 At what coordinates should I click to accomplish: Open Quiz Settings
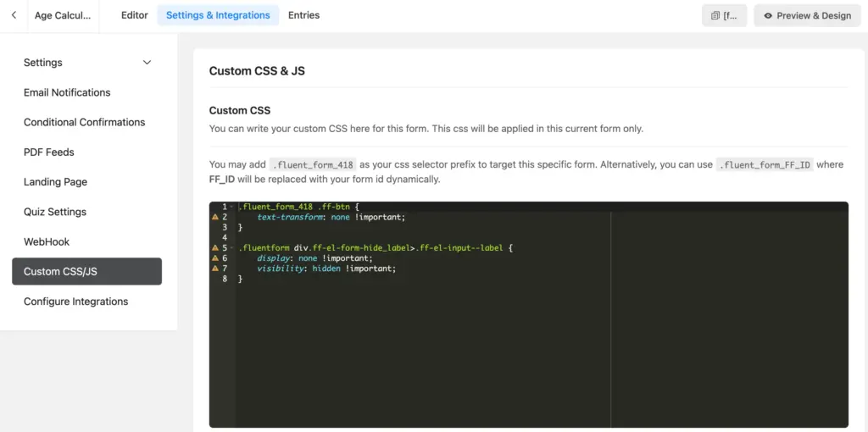point(55,212)
